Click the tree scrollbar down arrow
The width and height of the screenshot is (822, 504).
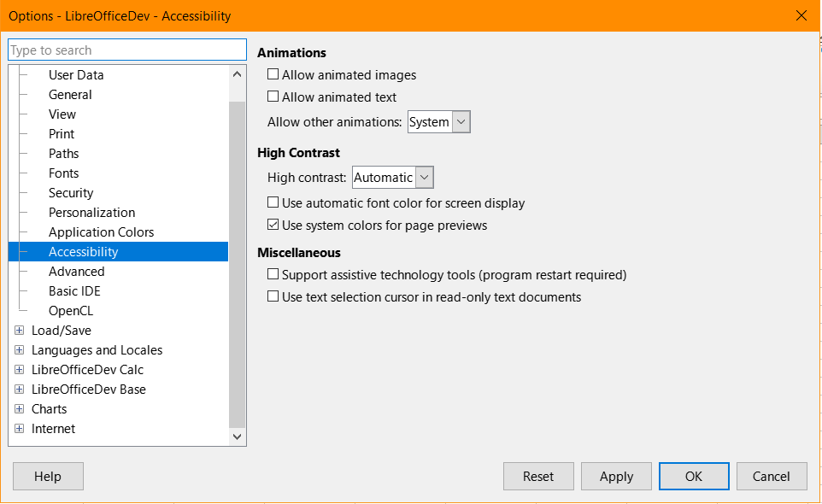tap(237, 437)
